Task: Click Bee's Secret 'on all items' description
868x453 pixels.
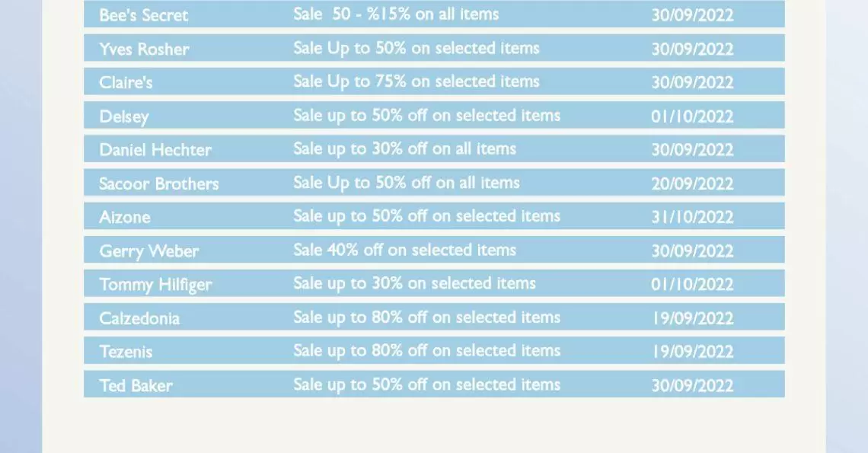Action: 396,14
